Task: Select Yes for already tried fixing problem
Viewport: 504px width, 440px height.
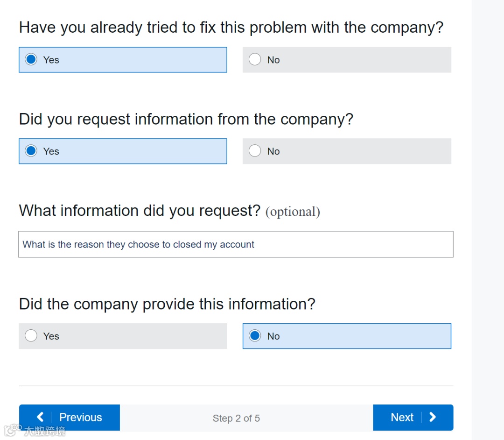Action: 31,60
